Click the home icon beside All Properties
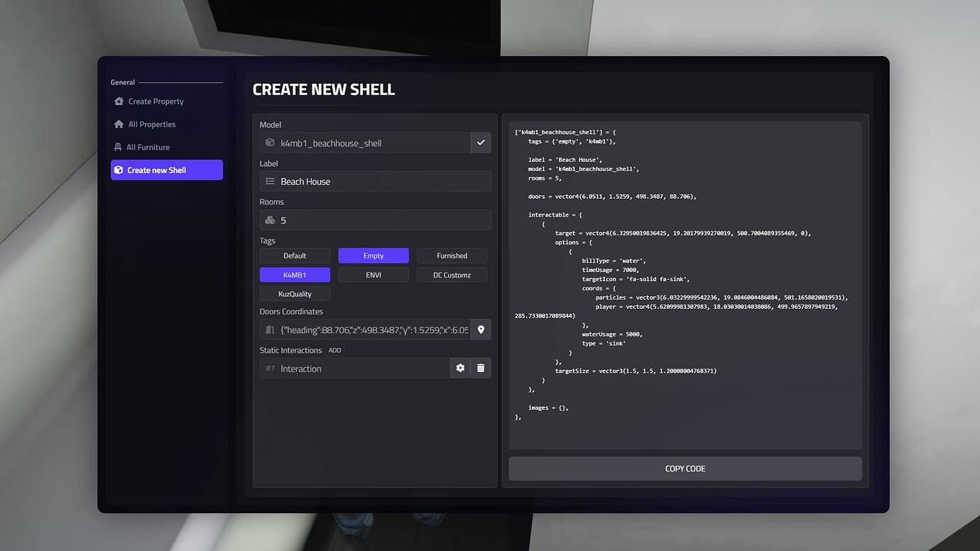Screen dimensions: 980x551 (119, 124)
